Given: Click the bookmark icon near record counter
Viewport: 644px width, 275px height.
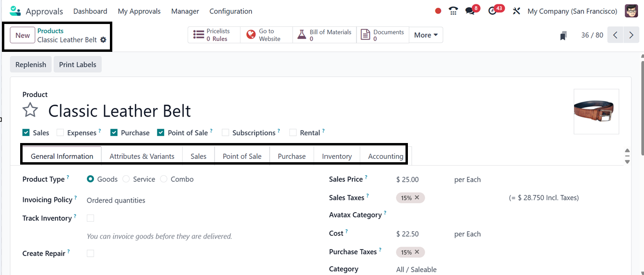Looking at the screenshot, I should pyautogui.click(x=563, y=36).
